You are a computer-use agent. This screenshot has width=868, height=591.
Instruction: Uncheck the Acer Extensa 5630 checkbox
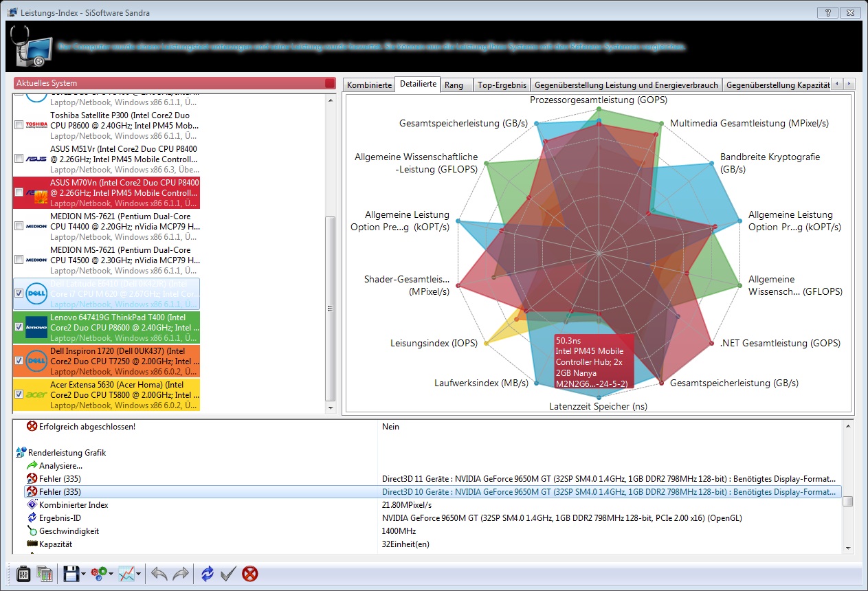19,394
